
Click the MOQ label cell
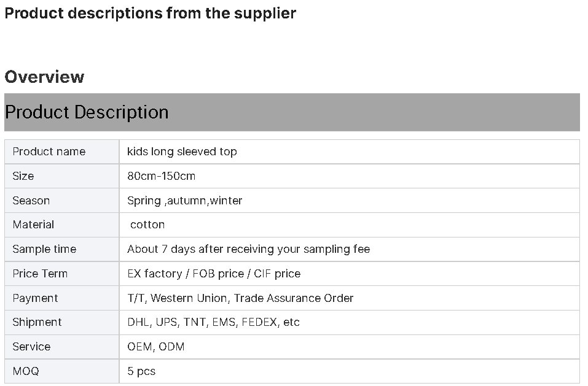pos(62,371)
